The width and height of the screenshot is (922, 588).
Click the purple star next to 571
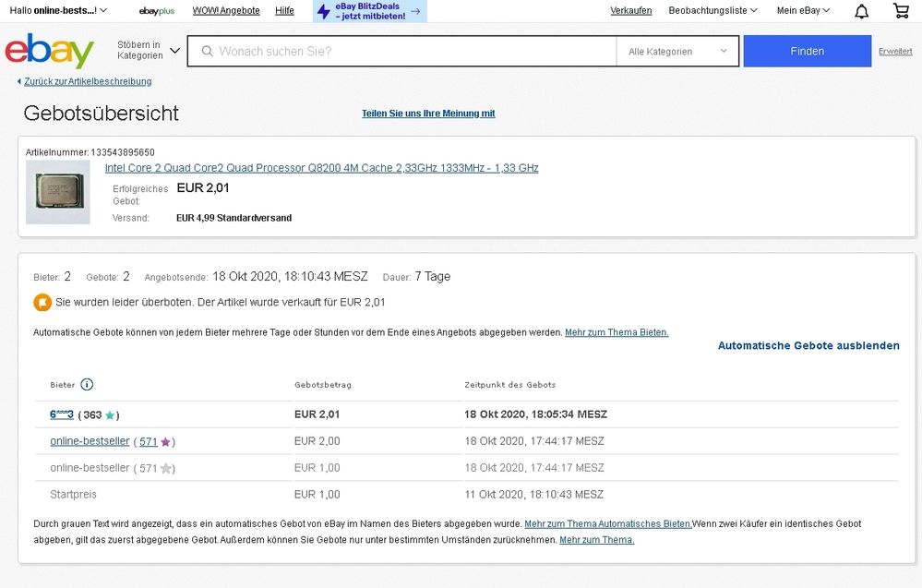pyautogui.click(x=165, y=442)
